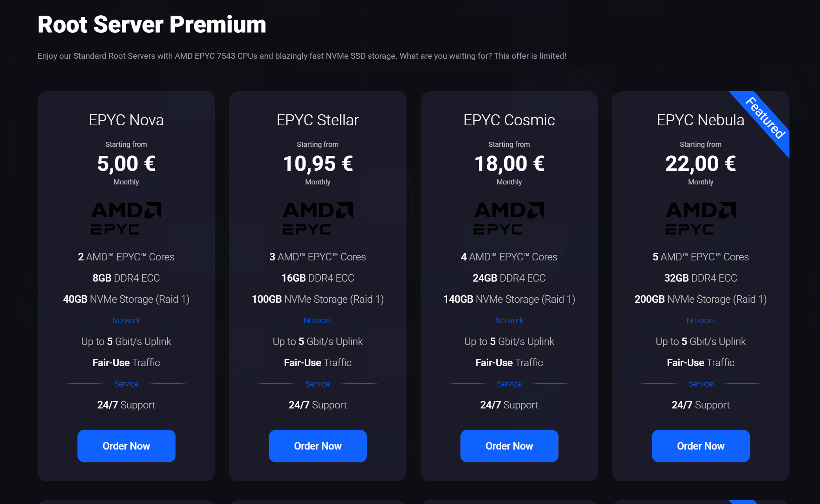Order the EPYC Nova server
Screen dimensions: 820x504
click(126, 446)
